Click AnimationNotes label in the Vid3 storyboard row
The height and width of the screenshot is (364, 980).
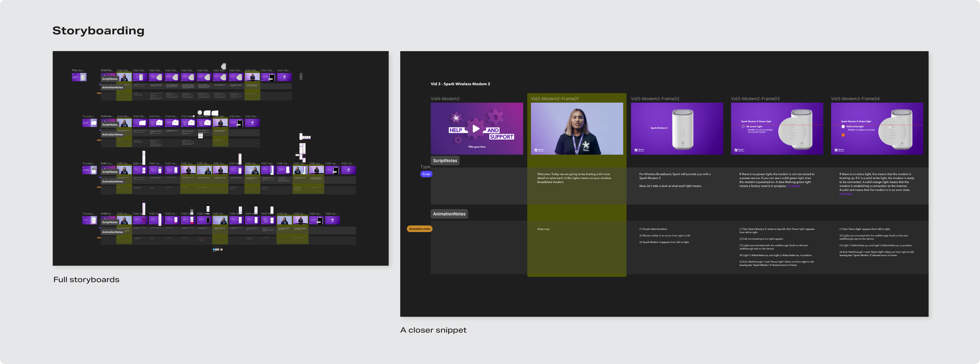pyautogui.click(x=113, y=87)
